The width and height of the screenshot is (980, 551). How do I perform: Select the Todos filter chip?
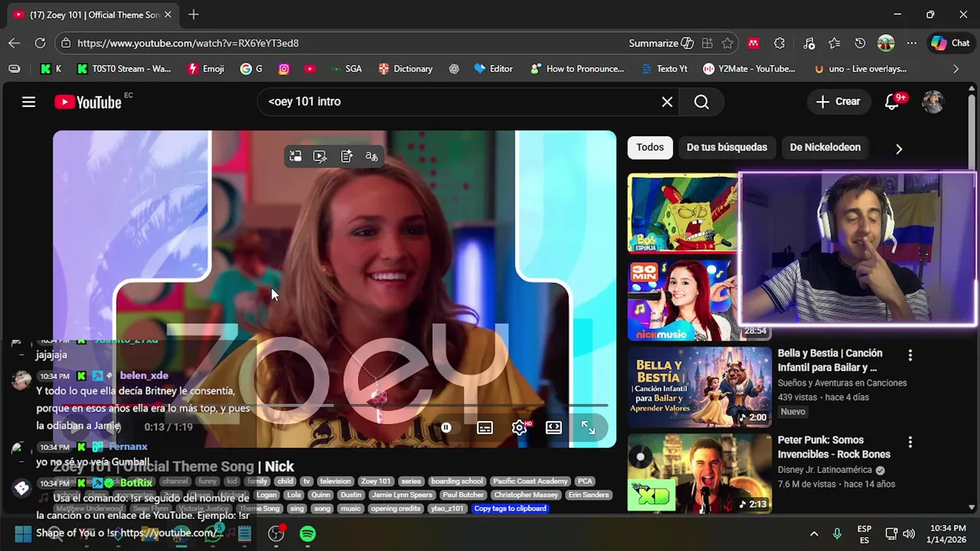tap(650, 148)
